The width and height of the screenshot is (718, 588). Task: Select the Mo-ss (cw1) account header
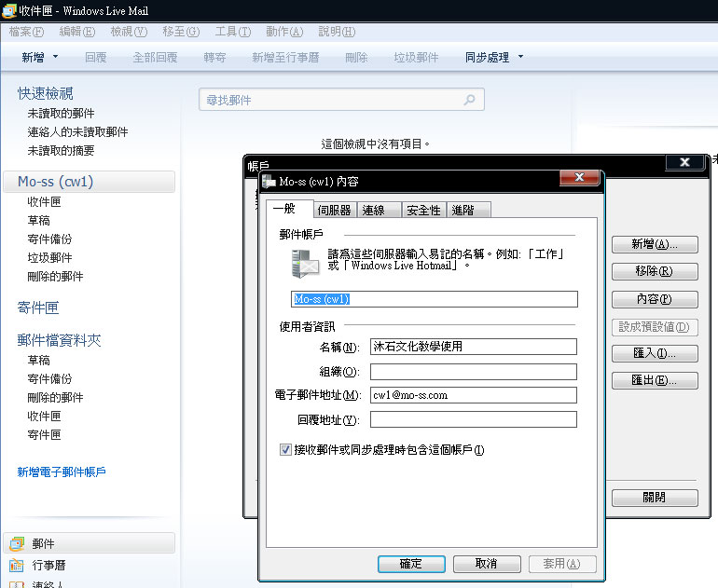tap(90, 182)
